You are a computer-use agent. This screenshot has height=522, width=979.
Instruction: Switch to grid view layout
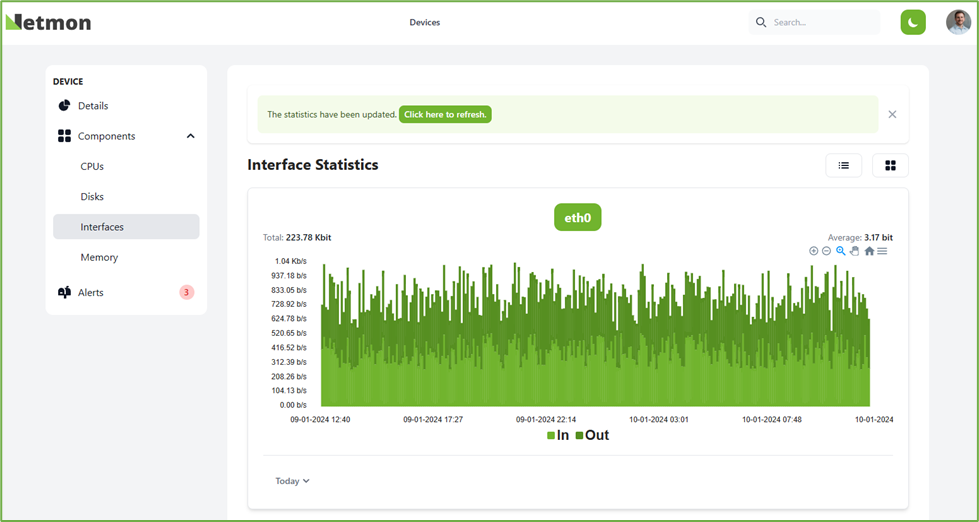coord(890,165)
